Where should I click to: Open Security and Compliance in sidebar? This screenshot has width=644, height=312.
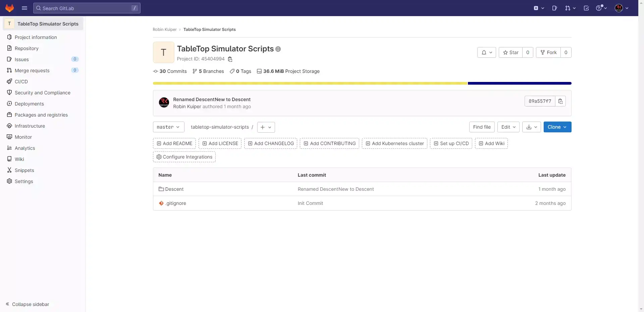(x=43, y=93)
